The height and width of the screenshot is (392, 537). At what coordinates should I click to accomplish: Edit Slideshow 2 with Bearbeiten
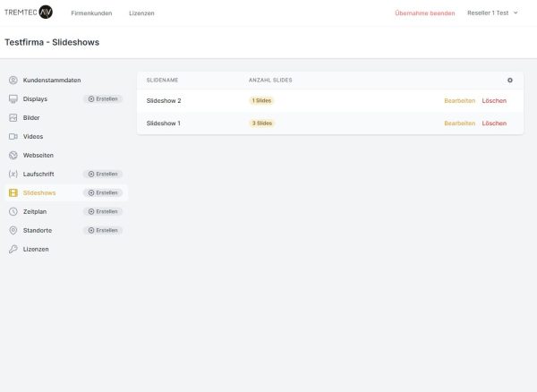pos(459,100)
